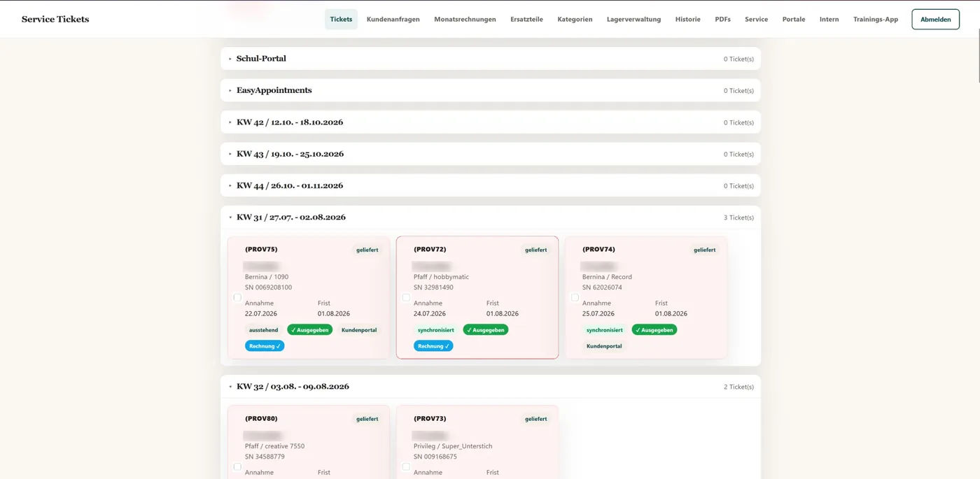The image size is (980, 479).
Task: Click Rechnung badge on PROV72 card
Action: coord(433,346)
